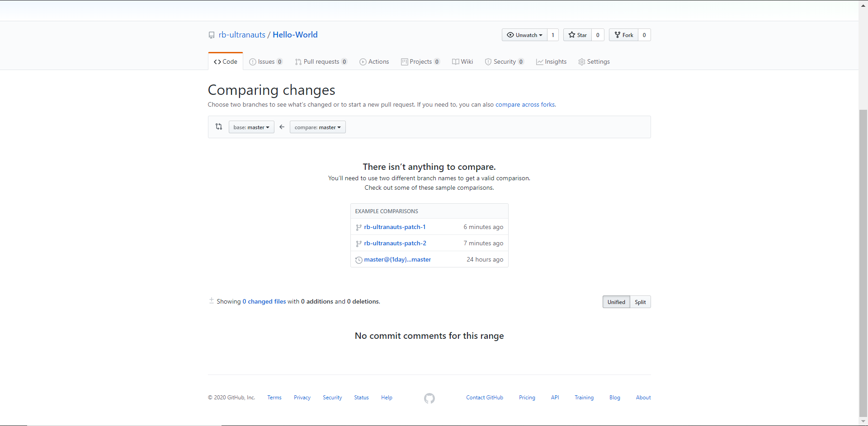Screen dimensions: 868x426
Task: Click the 0 changed files link
Action: [264, 301]
